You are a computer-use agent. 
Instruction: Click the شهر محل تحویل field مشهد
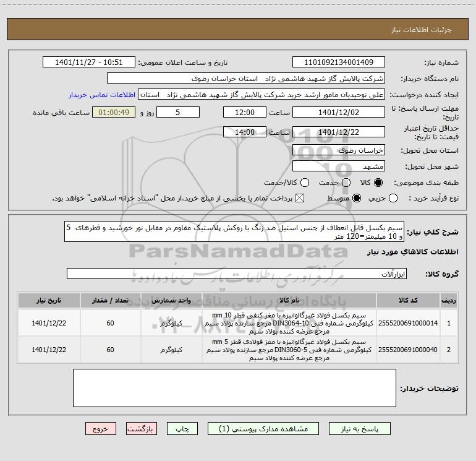coord(339,166)
